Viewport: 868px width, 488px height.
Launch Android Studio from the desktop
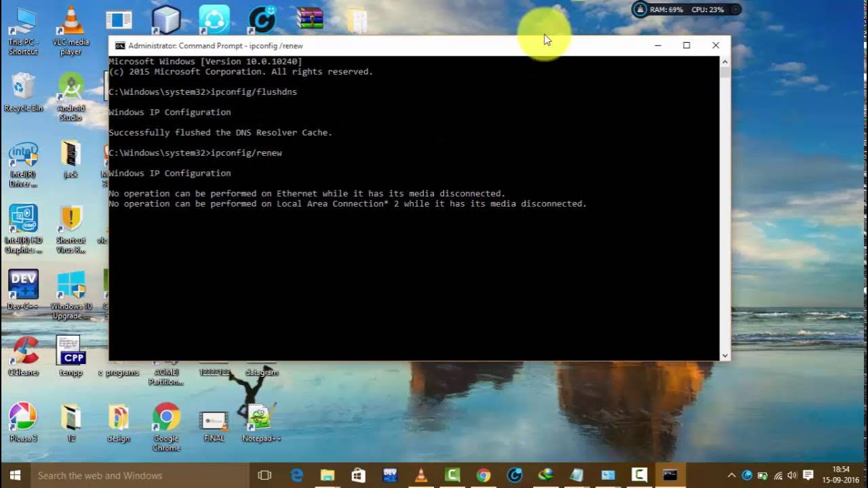(71, 97)
